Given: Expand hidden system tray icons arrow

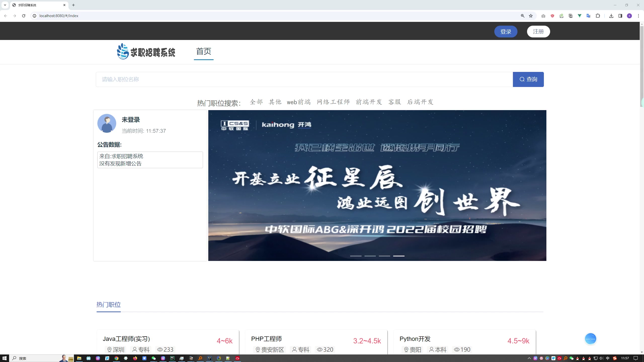Looking at the screenshot, I should 529,358.
